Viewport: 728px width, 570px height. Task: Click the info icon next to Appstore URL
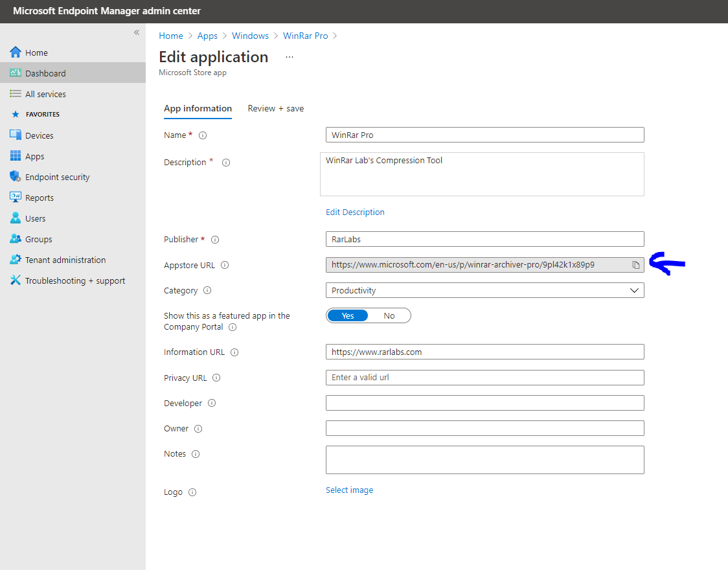[225, 265]
